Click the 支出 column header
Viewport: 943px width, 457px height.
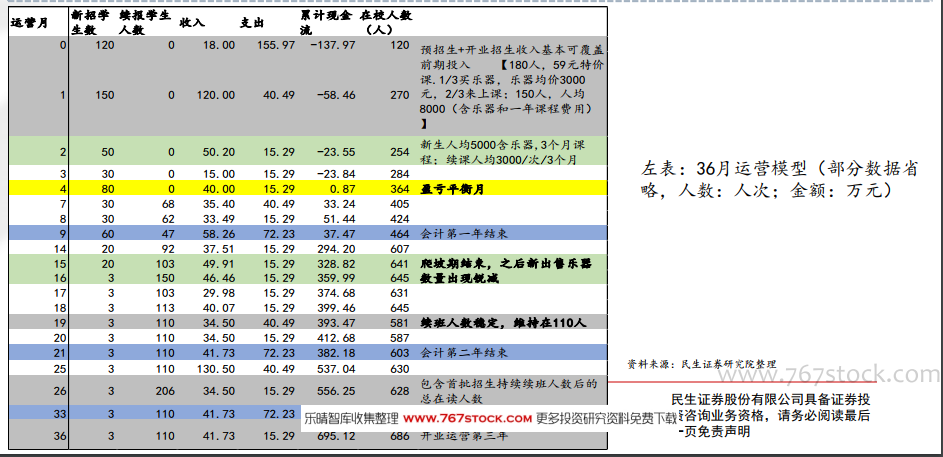[x=253, y=22]
